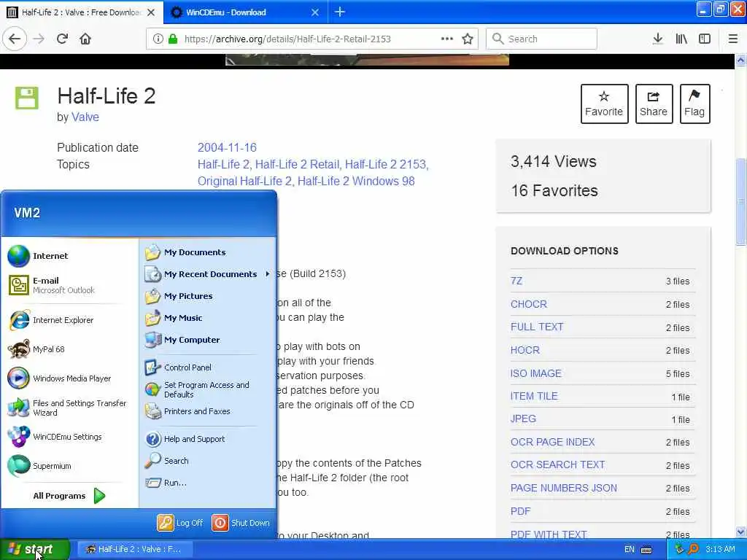This screenshot has height=560, width=747.
Task: Open the Run... dialog
Action: coord(208,483)
